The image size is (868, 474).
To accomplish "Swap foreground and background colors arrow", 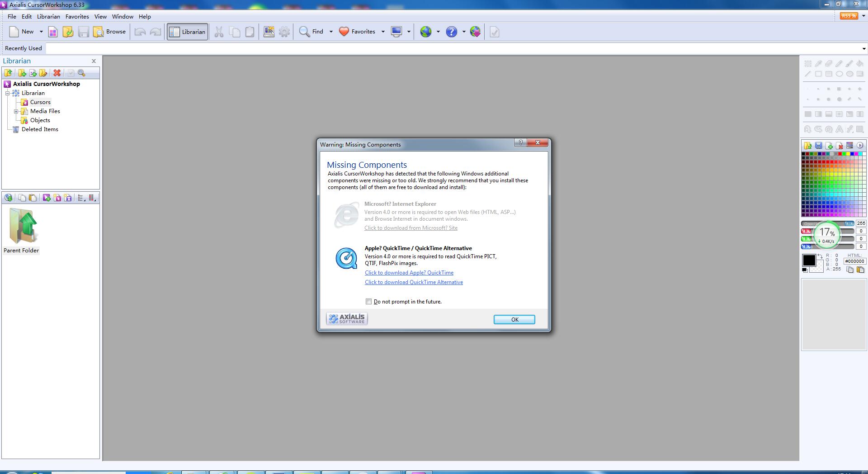I will [820, 256].
